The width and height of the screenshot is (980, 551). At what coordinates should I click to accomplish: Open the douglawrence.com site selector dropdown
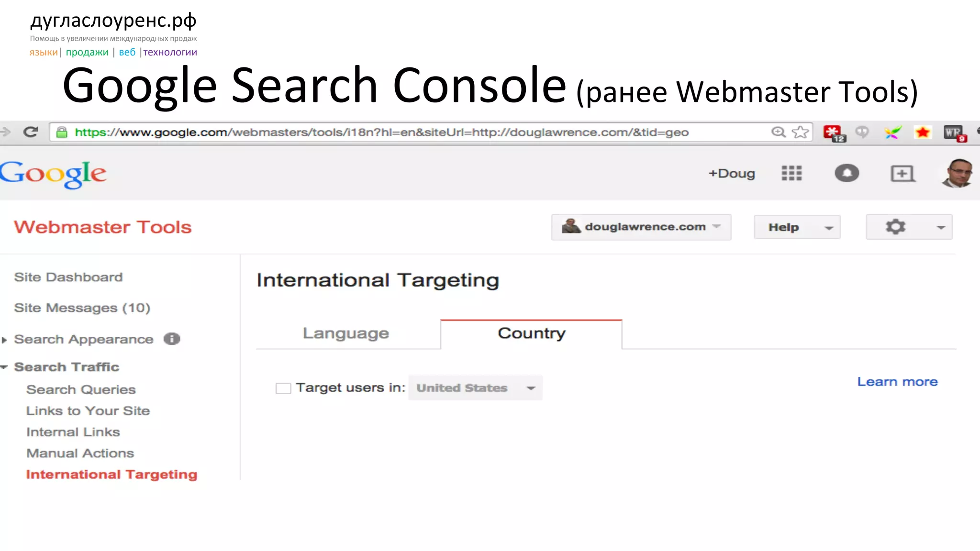[x=641, y=227]
